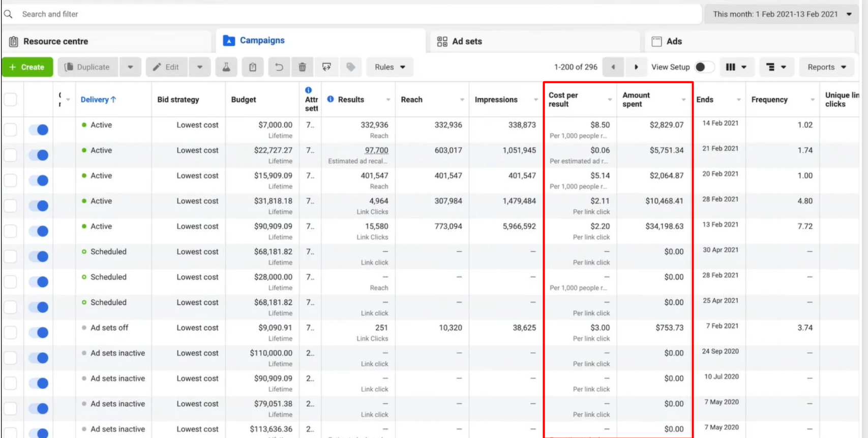
Task: Switch to the Ad sets tab
Action: [467, 41]
